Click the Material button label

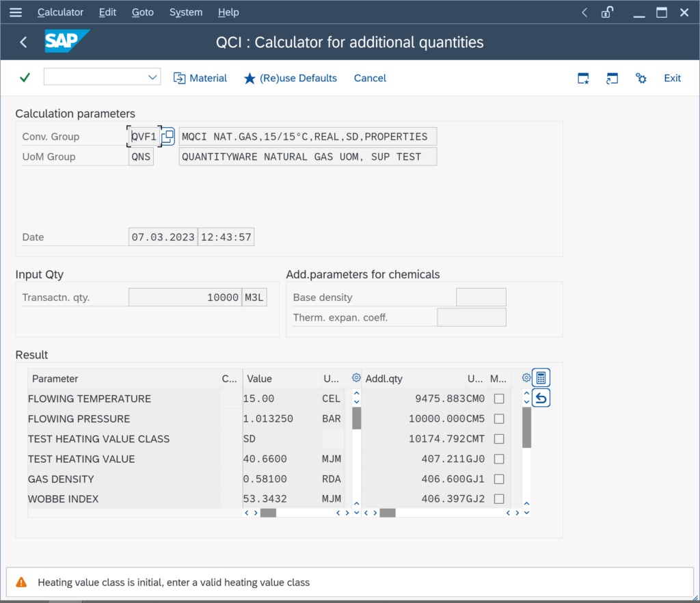point(208,78)
